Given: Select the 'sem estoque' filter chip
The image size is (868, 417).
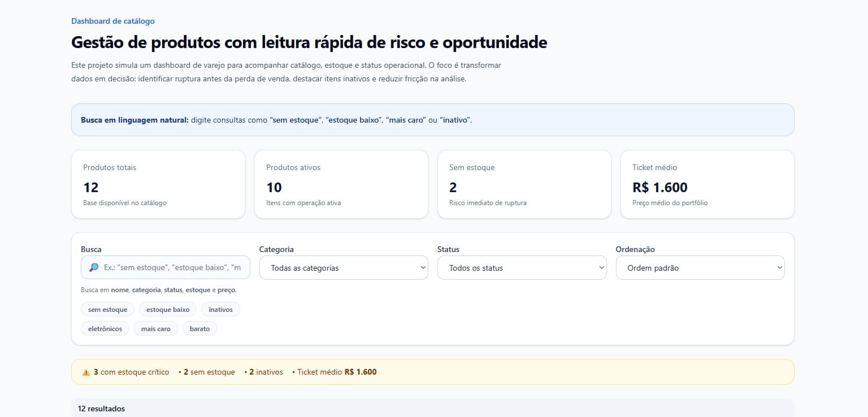Looking at the screenshot, I should click(x=107, y=309).
